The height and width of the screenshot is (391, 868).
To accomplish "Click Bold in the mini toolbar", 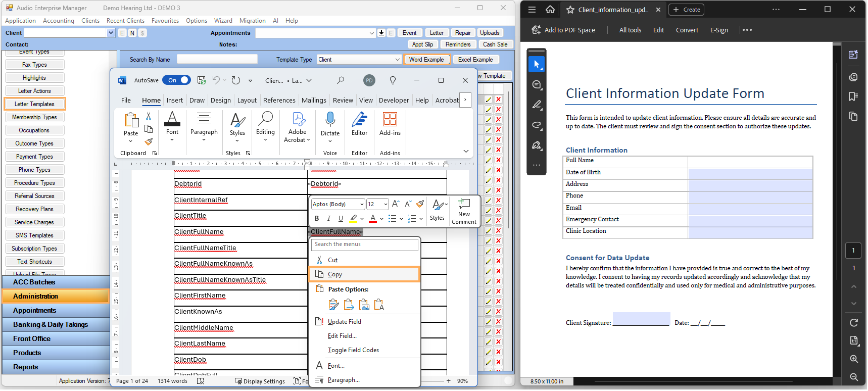I will tap(317, 219).
